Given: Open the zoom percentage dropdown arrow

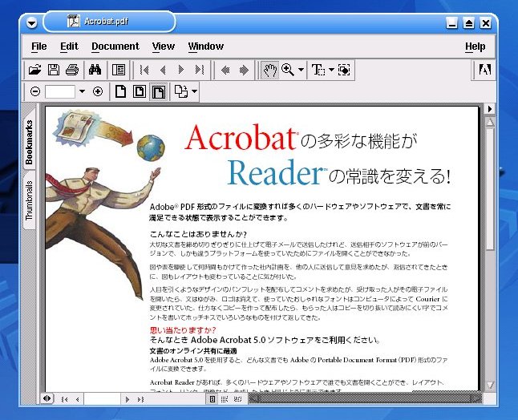Looking at the screenshot, I should [x=82, y=91].
